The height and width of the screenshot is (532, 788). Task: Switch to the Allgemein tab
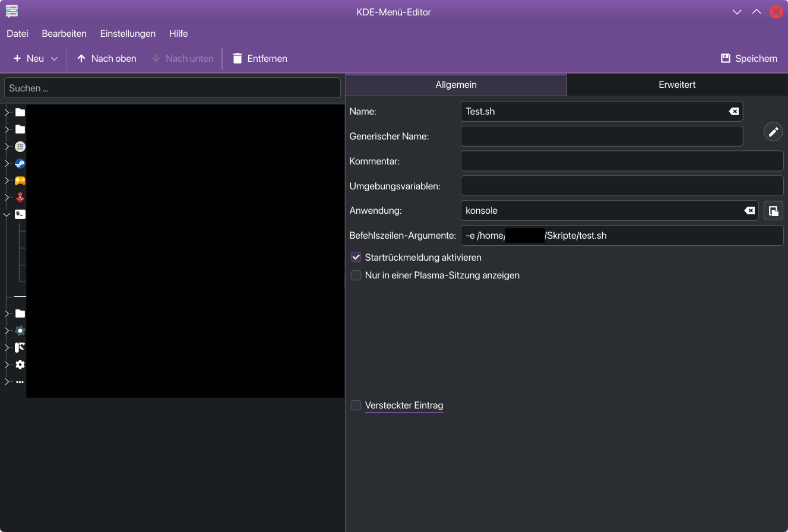tap(456, 84)
